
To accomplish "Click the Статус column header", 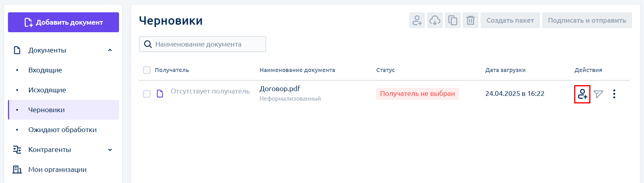I will (x=385, y=70).
